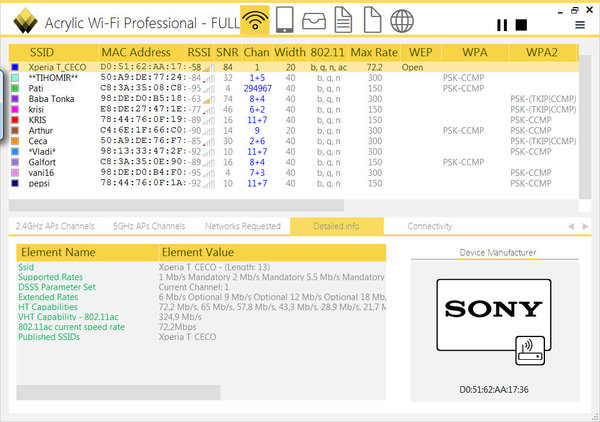Click the brown color swatch for Arthur
This screenshot has width=600, height=422.
click(x=15, y=130)
